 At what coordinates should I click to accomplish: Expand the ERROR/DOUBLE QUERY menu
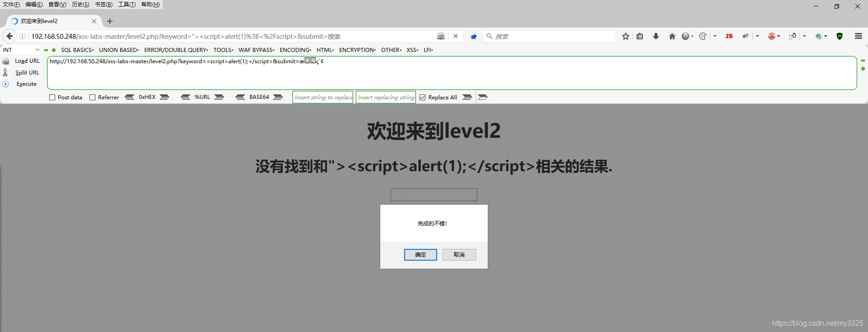click(176, 50)
